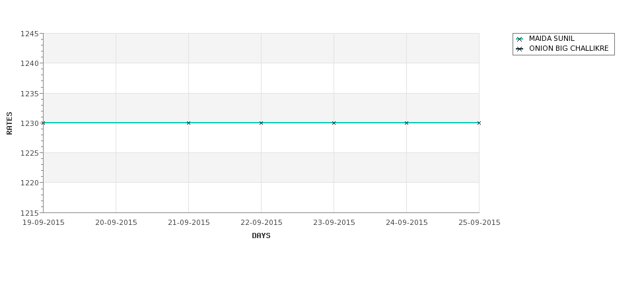Click the RATES axis title

10,123
